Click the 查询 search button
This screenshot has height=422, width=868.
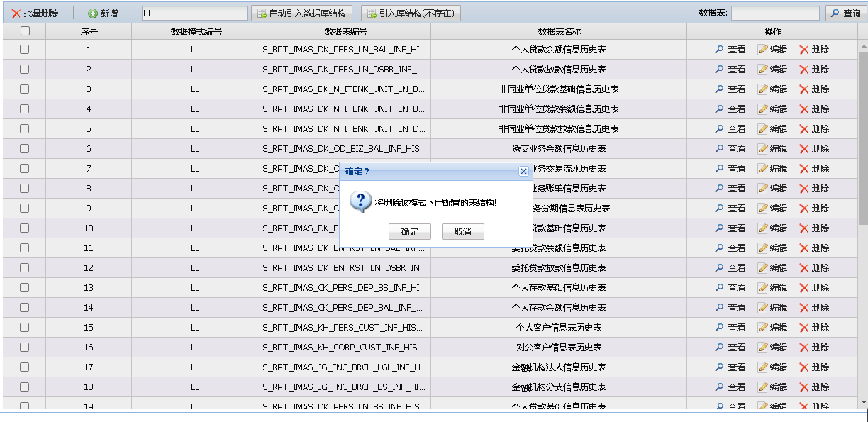[x=845, y=13]
